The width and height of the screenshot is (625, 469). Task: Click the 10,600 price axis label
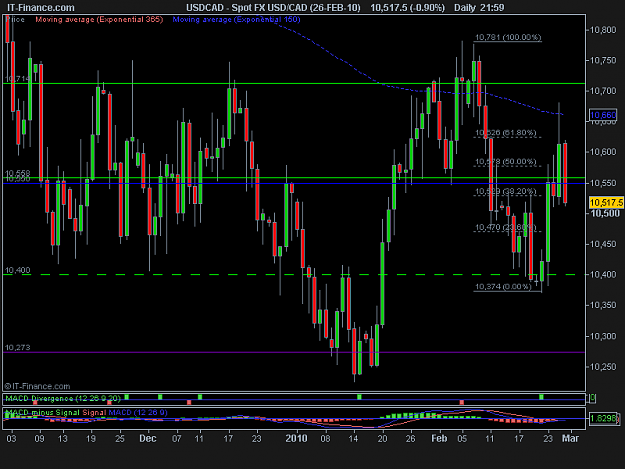(x=603, y=152)
